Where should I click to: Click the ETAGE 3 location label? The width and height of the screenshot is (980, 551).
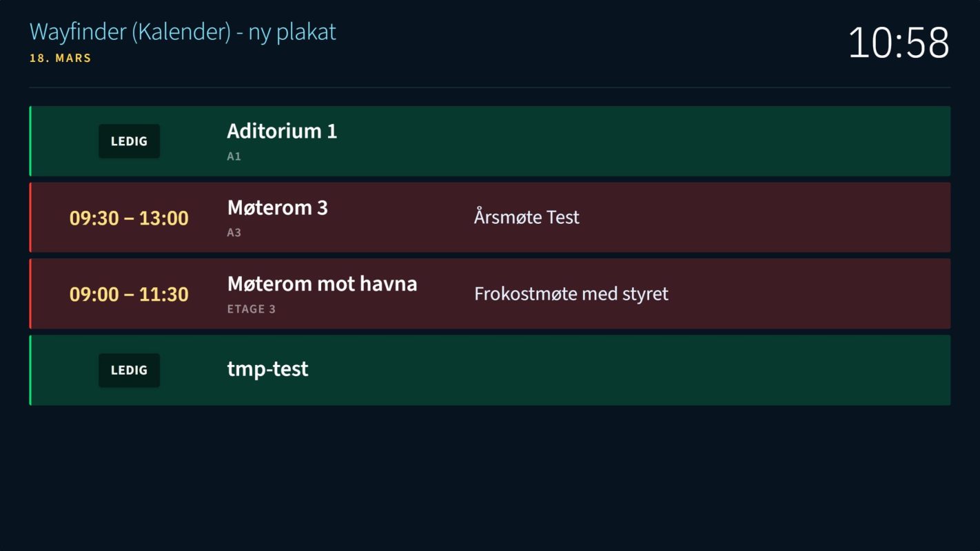point(252,309)
